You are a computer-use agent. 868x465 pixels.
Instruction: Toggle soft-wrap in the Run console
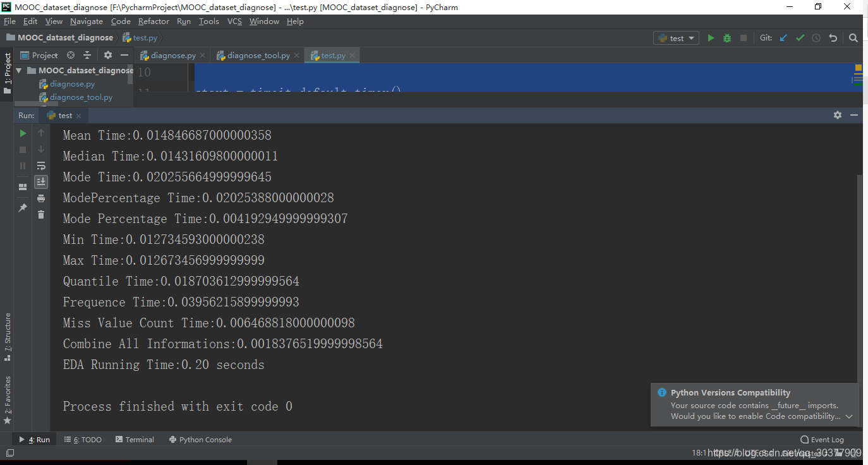pyautogui.click(x=41, y=166)
